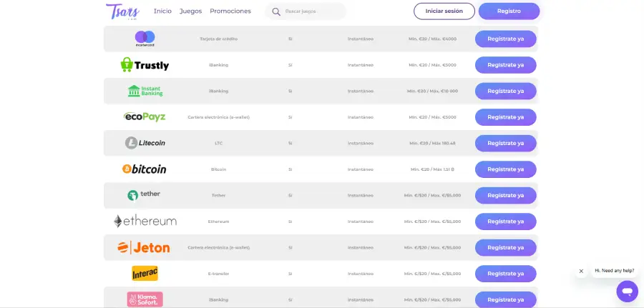Click the Interac logo
The height and width of the screenshot is (308, 644).
145,274
